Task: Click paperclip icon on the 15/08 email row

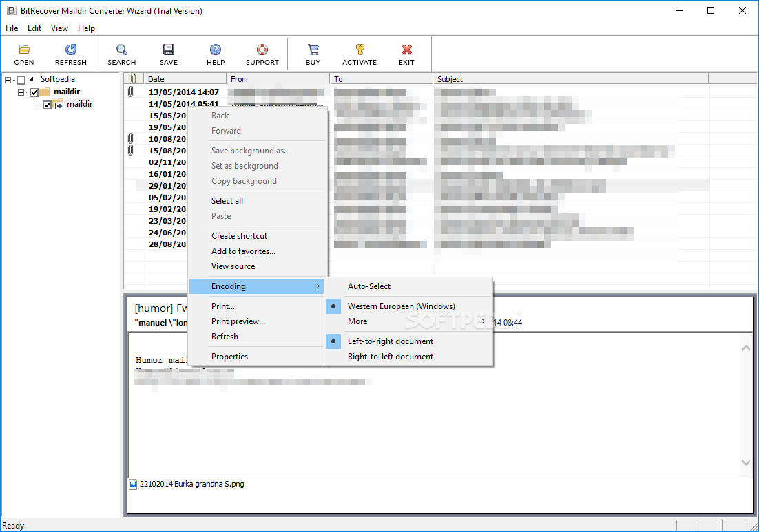Action: (130, 151)
